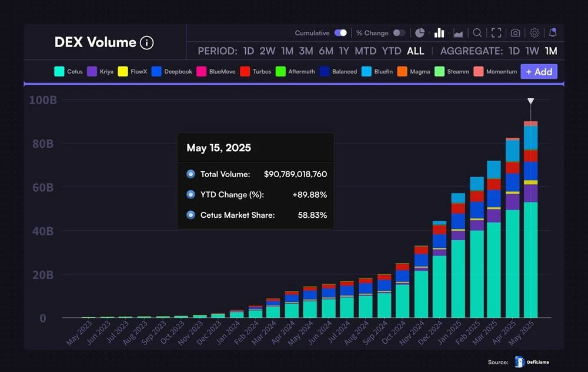Turn off the Cumulative toggle

(340, 33)
